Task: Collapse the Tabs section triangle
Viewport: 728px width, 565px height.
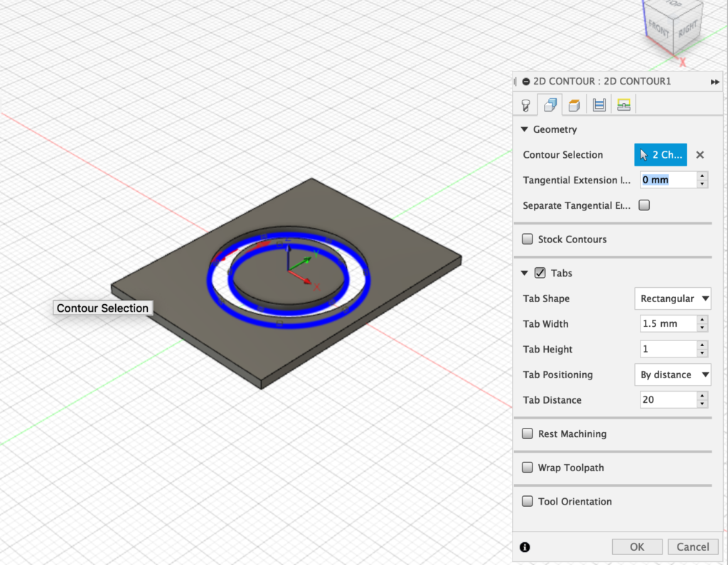Action: [x=524, y=274]
